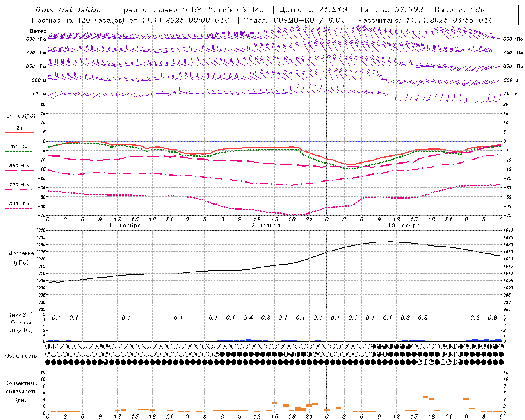Click the (мм/3ч.) unit label

pos(21,315)
